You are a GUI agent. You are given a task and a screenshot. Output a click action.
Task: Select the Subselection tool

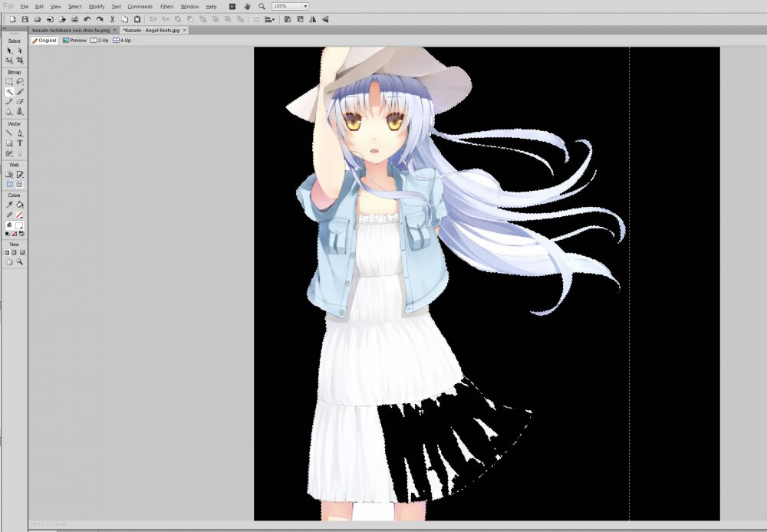tap(20, 51)
